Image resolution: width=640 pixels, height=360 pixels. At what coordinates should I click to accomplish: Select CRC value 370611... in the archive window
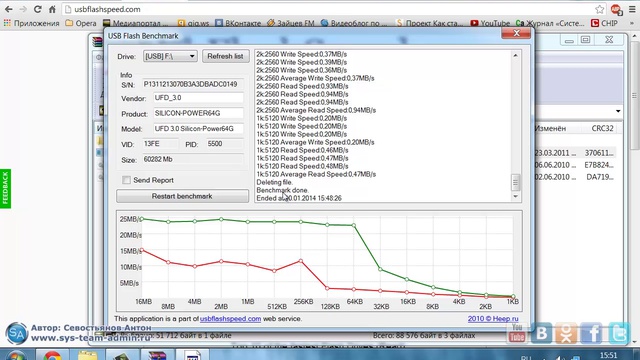point(599,153)
